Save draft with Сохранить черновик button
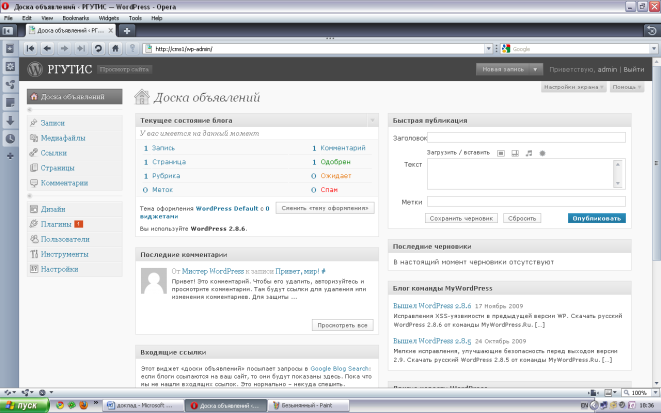This screenshot has width=661, height=413. (x=461, y=218)
